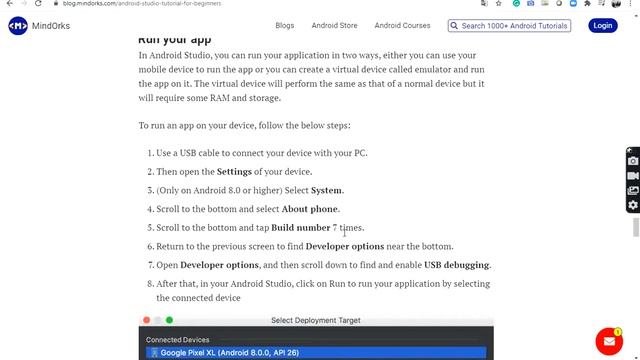640x360 pixels.
Task: Click the red close dot in Select Deployment Target
Action: 147,320
